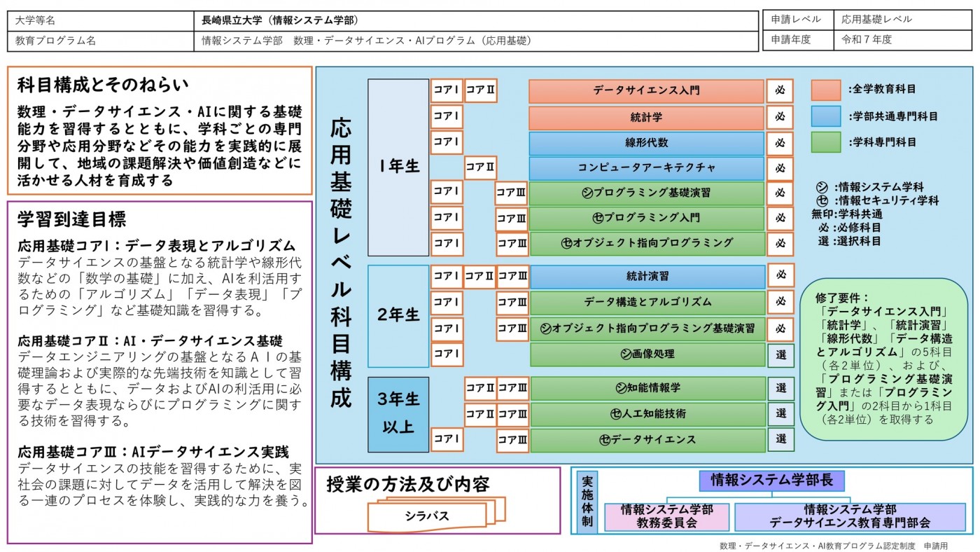Select the 3年生以上 year block

(x=398, y=413)
